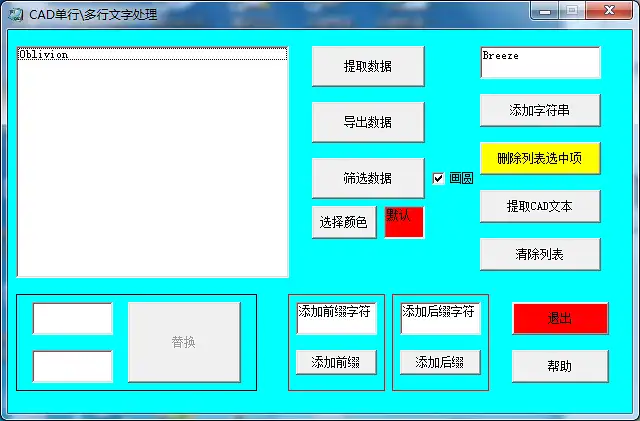Close the window with X button

coord(609,10)
